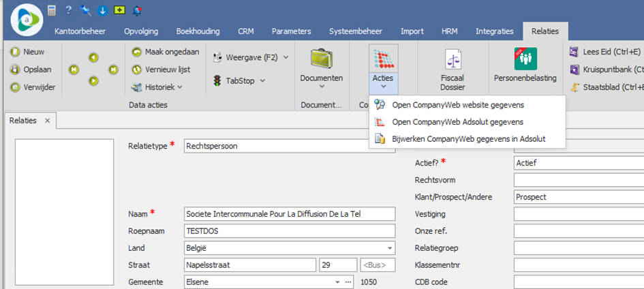
Task: Select Open CompanyWeb Adsolut gegevens
Action: 467,122
